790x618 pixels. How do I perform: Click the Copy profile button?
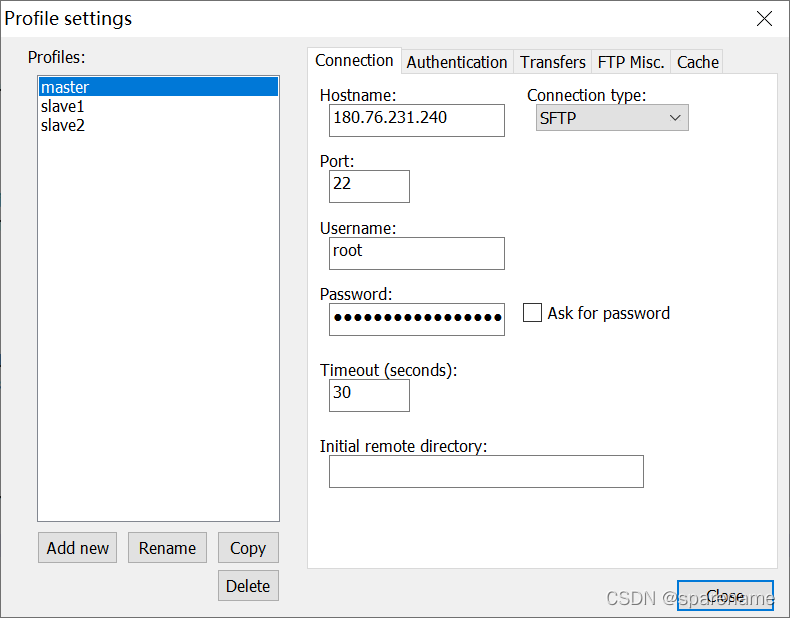click(x=248, y=547)
